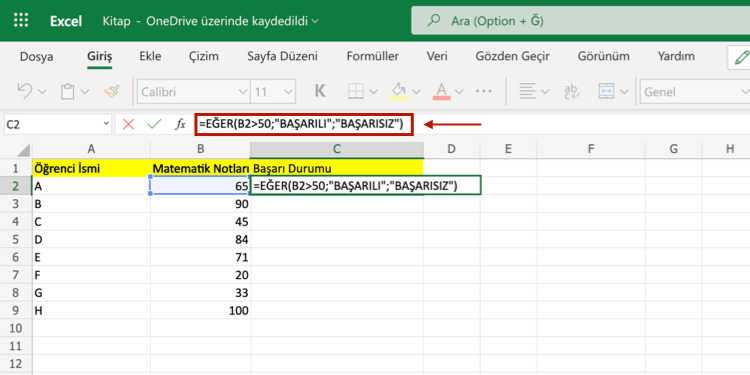Select the cell with value 100
This screenshot has height=375, width=750.
tap(200, 311)
